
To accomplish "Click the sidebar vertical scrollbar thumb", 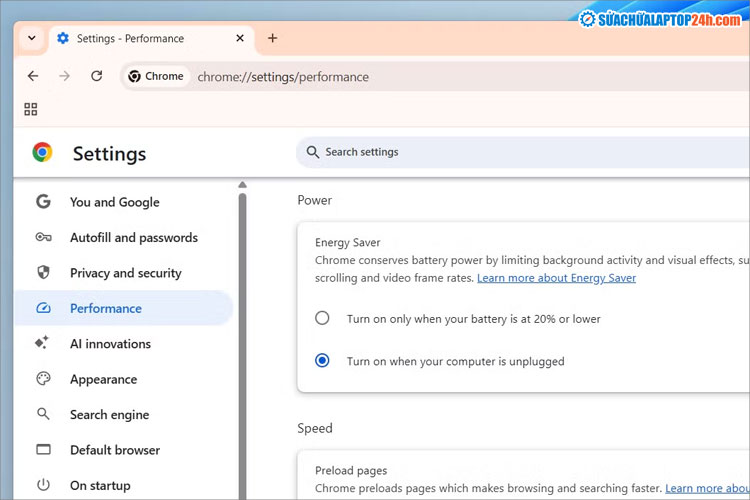I will coord(243,346).
